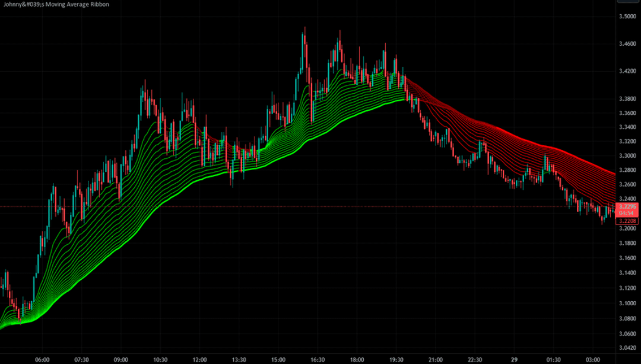Viewport: 641px width, 364px height.
Task: Click the 01:30 time axis label
Action: point(554,360)
